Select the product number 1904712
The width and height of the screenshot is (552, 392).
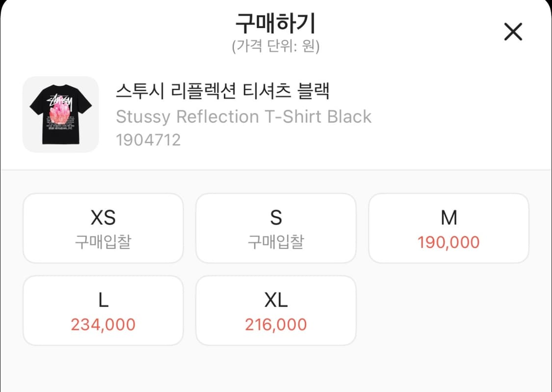(x=149, y=140)
